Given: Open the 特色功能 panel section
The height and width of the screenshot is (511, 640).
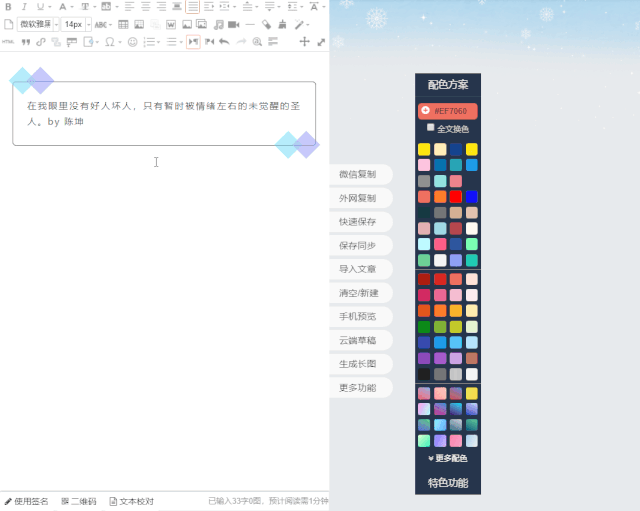Looking at the screenshot, I should point(448,483).
